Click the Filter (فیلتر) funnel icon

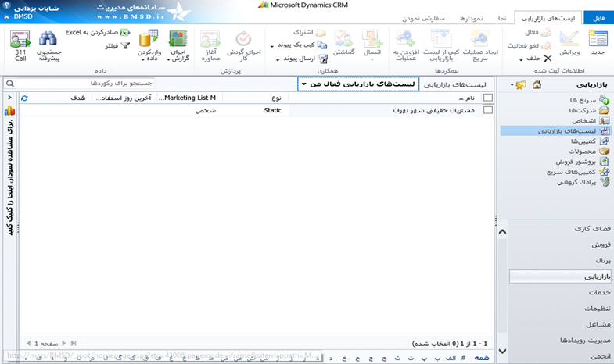coord(125,46)
